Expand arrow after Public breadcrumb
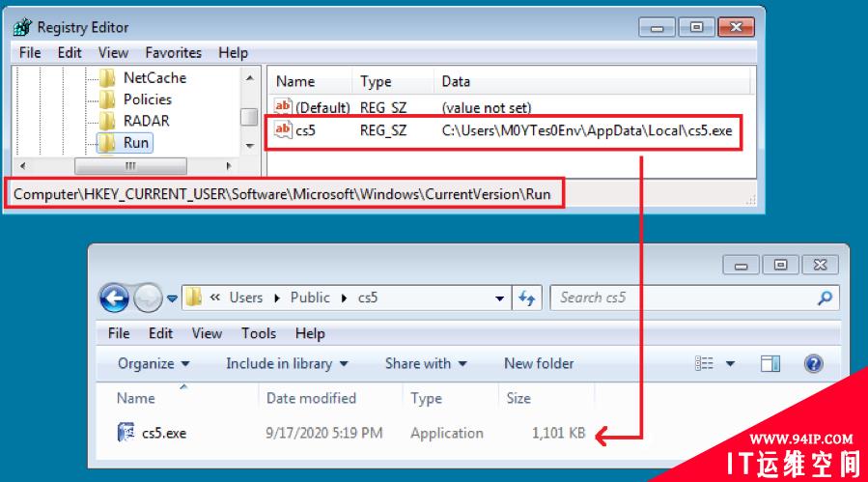 (344, 298)
